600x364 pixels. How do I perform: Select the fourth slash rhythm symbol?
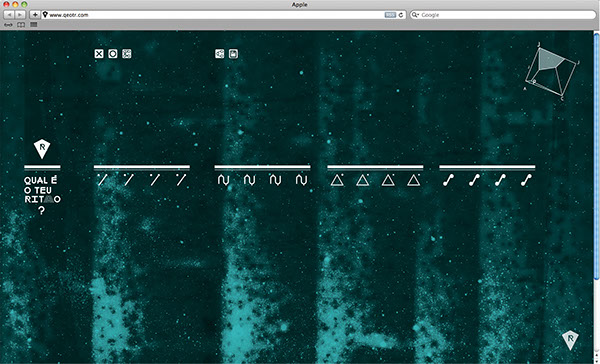pos(181,180)
